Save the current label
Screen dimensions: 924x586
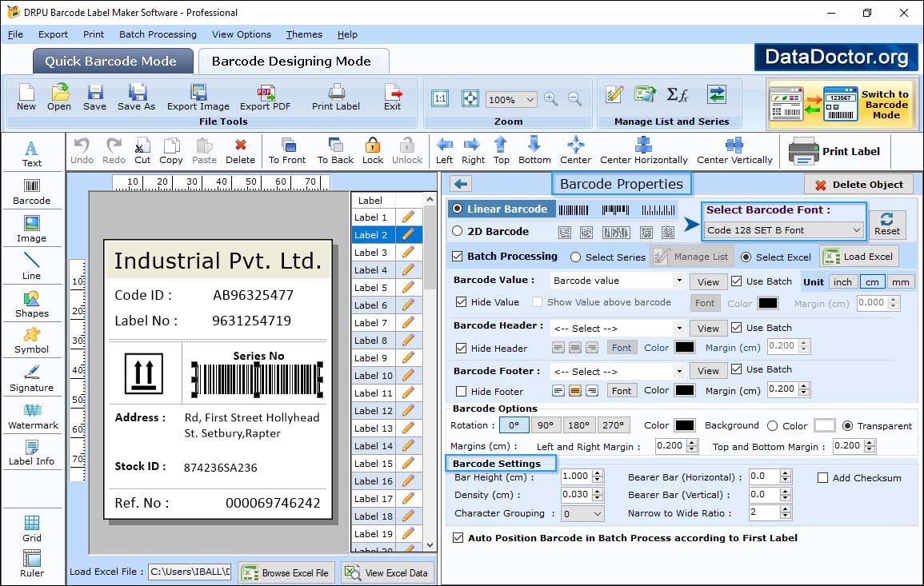coord(94,98)
